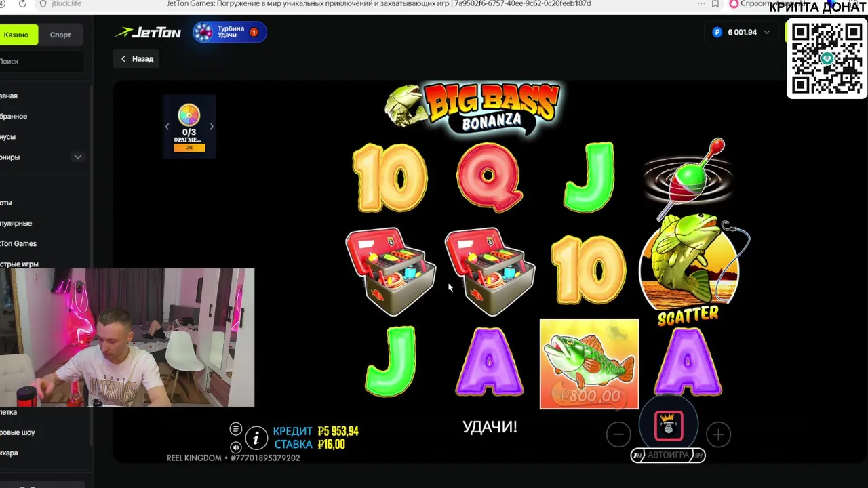Click the green J in top row
Image resolution: width=868 pixels, height=488 pixels.
(589, 178)
